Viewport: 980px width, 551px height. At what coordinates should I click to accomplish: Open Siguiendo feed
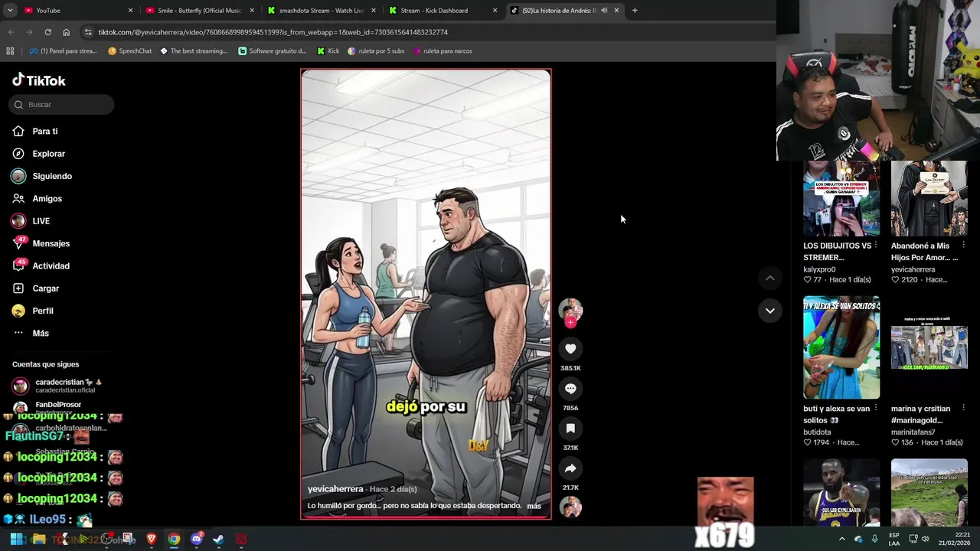click(x=42, y=176)
